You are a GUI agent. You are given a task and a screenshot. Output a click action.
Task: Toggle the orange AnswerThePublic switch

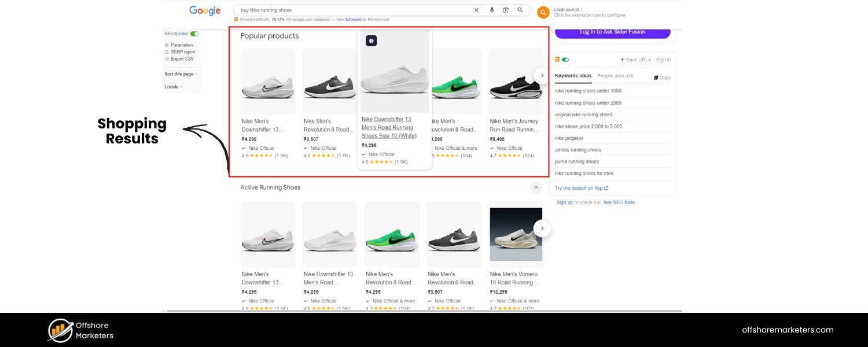point(565,60)
